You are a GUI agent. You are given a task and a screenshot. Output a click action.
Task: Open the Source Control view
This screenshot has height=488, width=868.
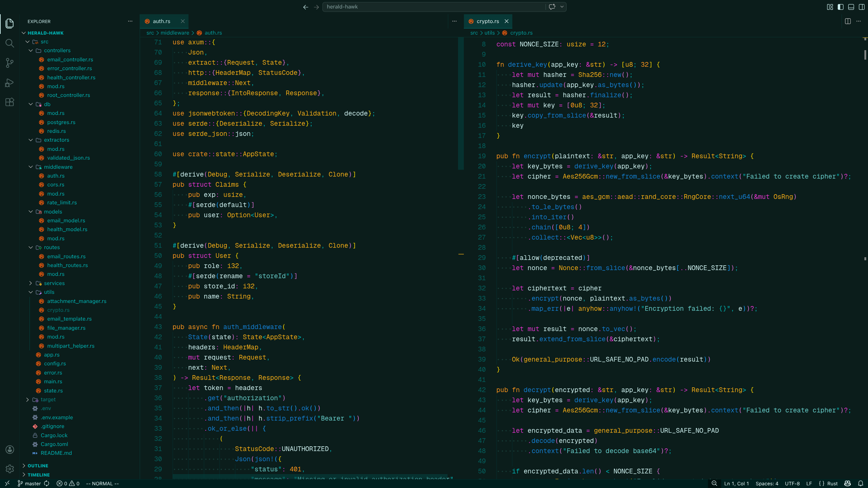point(10,63)
